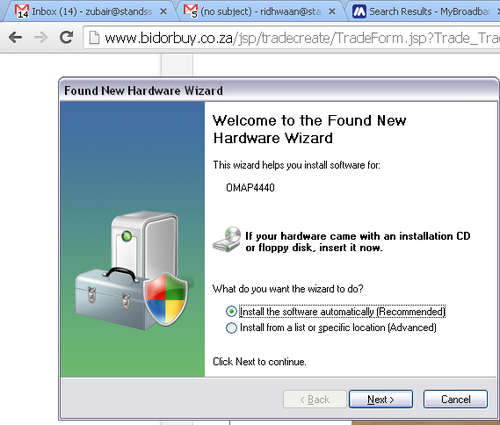Click the Next button in the wizard

(381, 399)
